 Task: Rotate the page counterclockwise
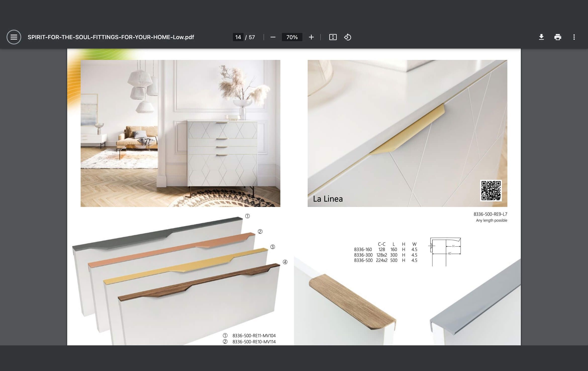click(348, 37)
